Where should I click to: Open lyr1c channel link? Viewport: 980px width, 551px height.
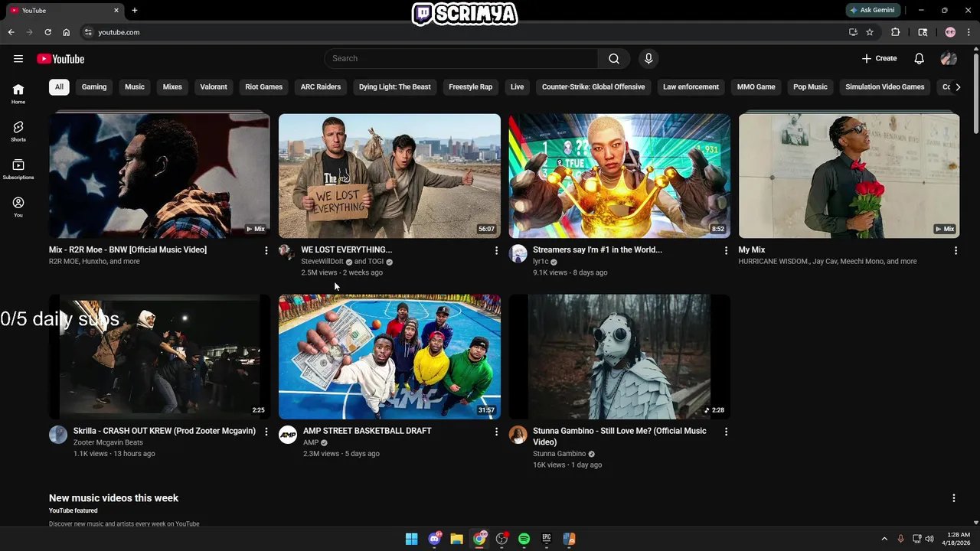(541, 262)
